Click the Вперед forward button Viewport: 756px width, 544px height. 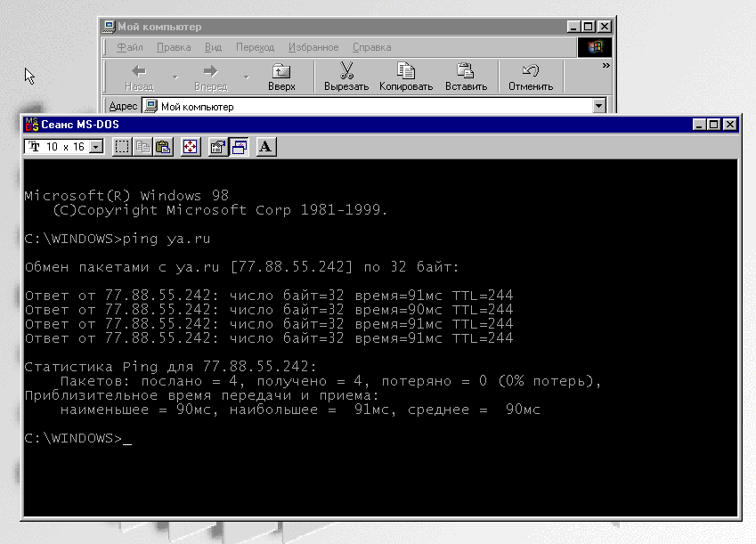(211, 77)
